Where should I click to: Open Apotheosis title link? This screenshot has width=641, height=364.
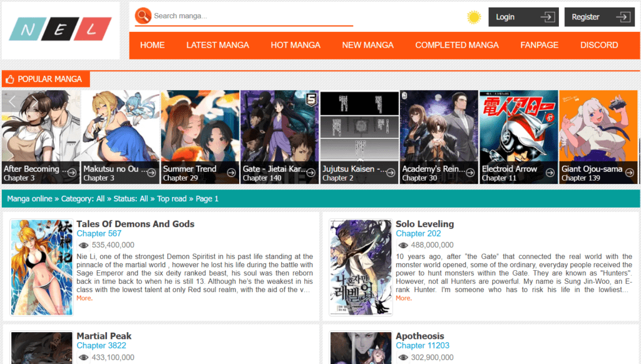coord(420,336)
